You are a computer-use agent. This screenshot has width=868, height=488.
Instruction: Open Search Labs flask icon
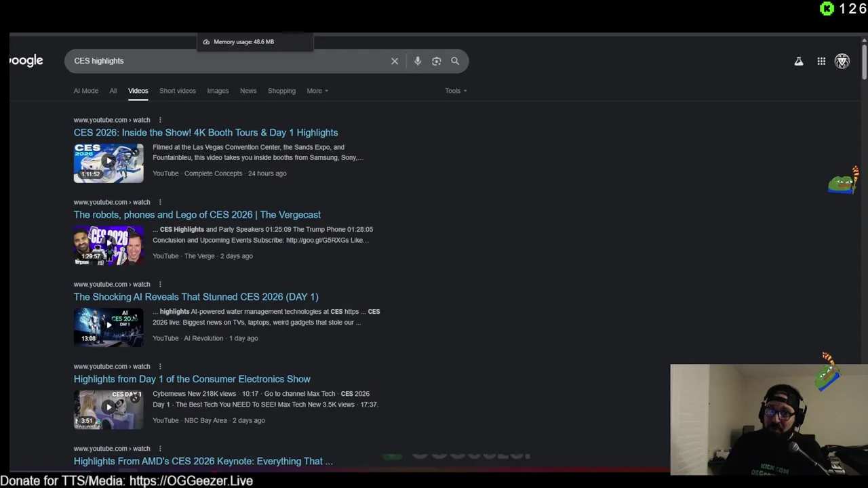coord(799,61)
